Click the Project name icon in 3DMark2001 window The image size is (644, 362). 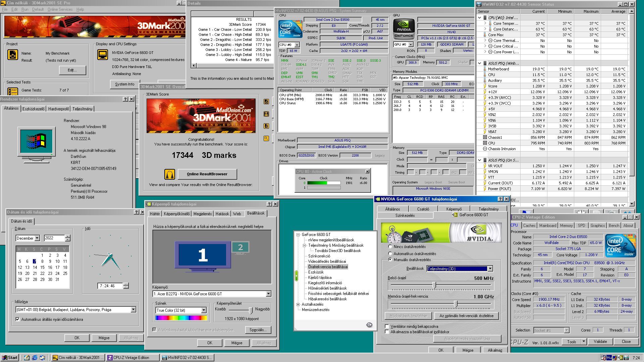13,55
